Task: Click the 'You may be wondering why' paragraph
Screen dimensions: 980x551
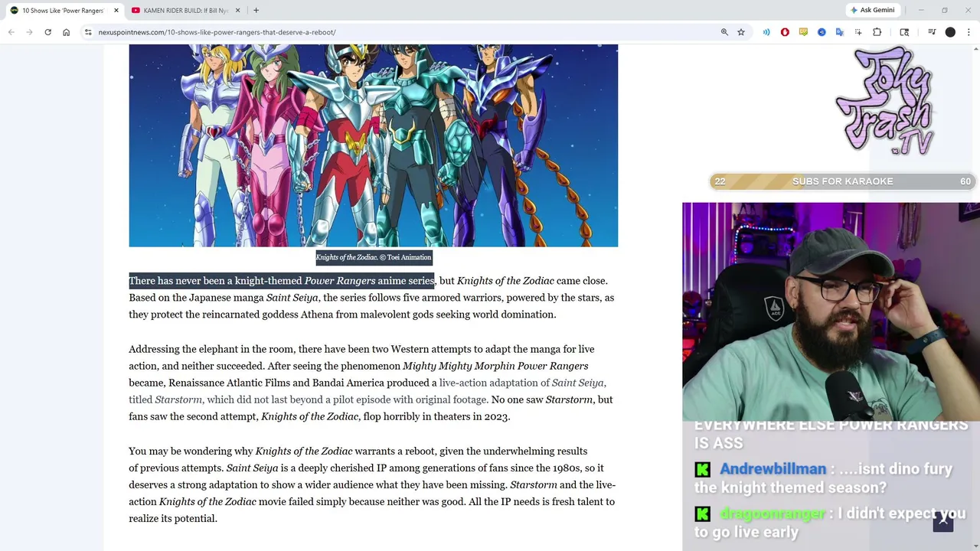Action: [373, 484]
